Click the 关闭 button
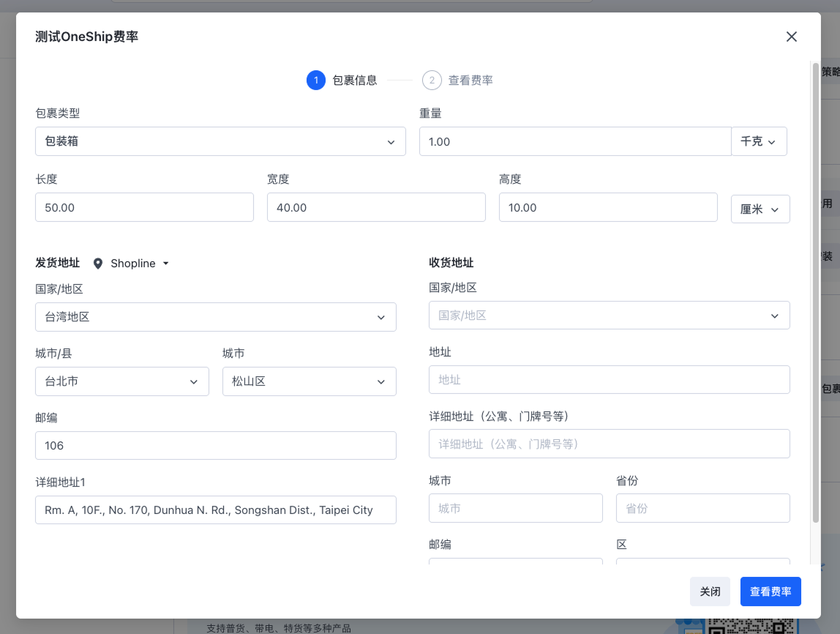Viewport: 840px width, 634px height. 710,592
